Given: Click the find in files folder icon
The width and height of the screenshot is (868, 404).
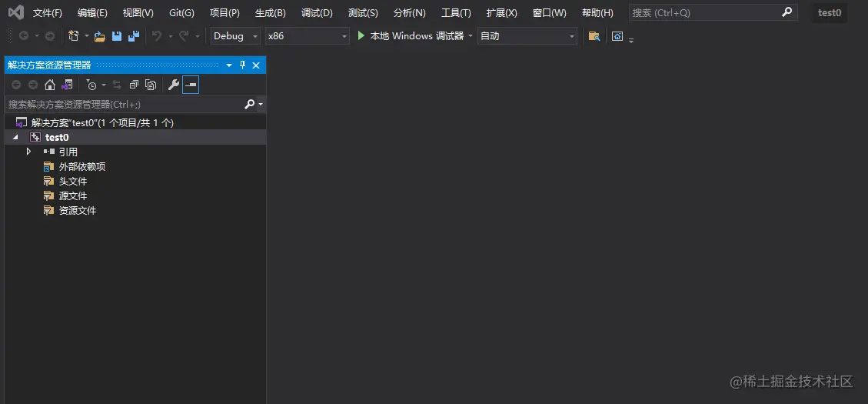Looking at the screenshot, I should pos(594,36).
